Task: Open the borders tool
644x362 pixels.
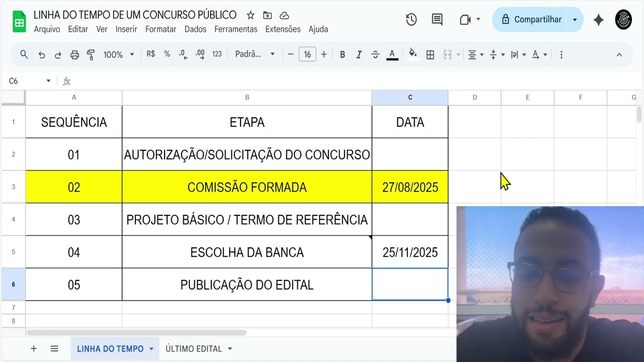Action: pos(430,55)
